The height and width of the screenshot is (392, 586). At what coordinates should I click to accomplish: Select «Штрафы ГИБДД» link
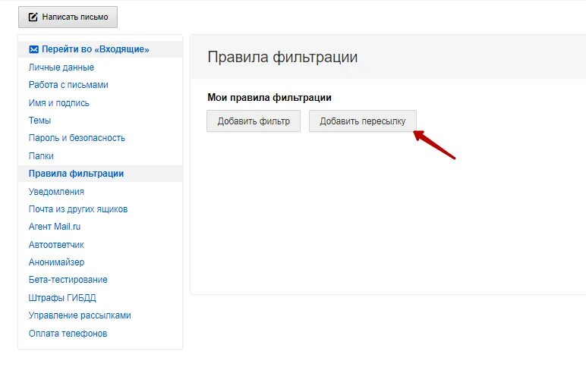pos(62,297)
